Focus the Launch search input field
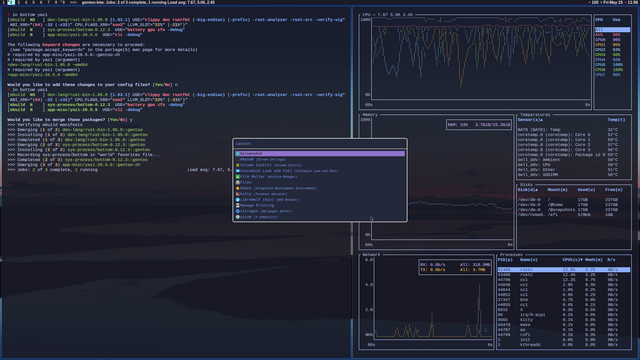Image resolution: width=640 pixels, height=360 pixels. (x=320, y=144)
